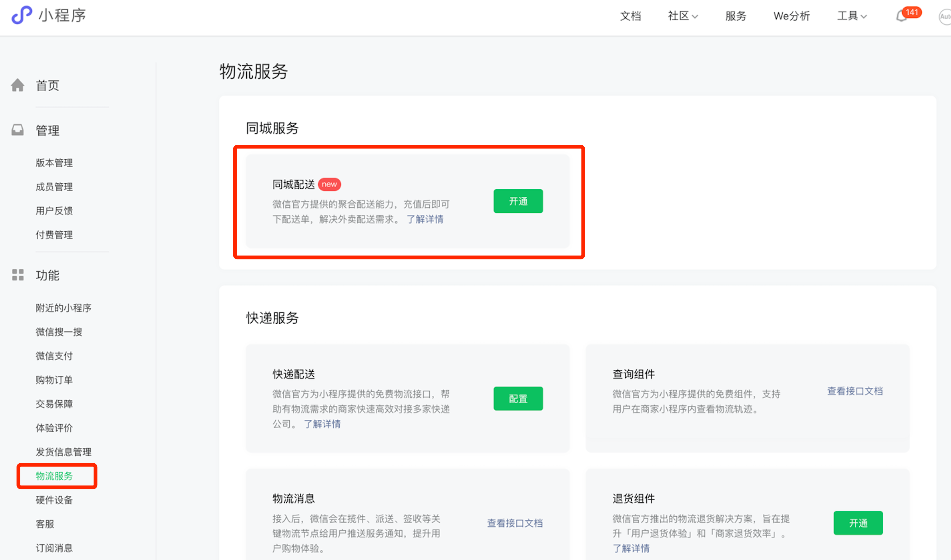
Task: Open the notification bell with 141 badge
Action: [908, 15]
